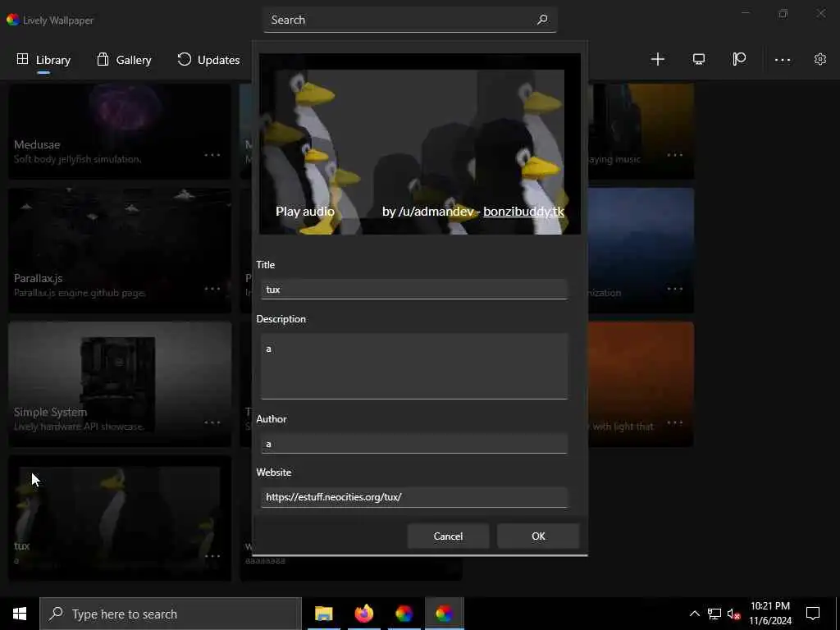Open Firefox from the taskbar
This screenshot has height=630, width=840.
click(363, 614)
